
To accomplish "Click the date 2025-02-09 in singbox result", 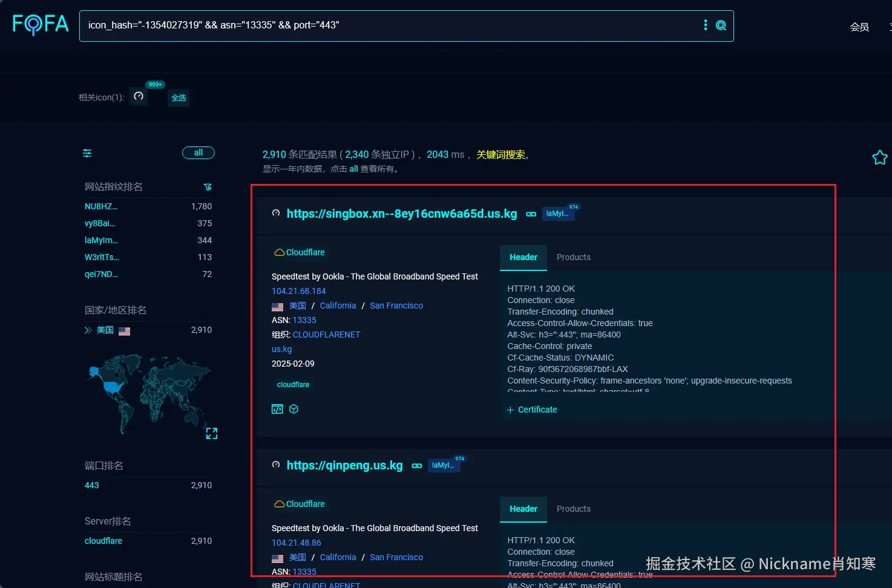I will [293, 364].
